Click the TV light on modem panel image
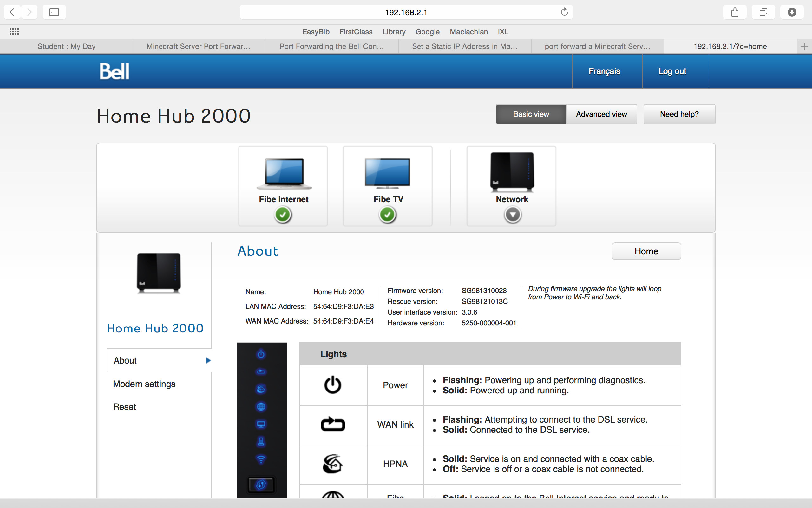This screenshot has width=812, height=508. (x=261, y=424)
